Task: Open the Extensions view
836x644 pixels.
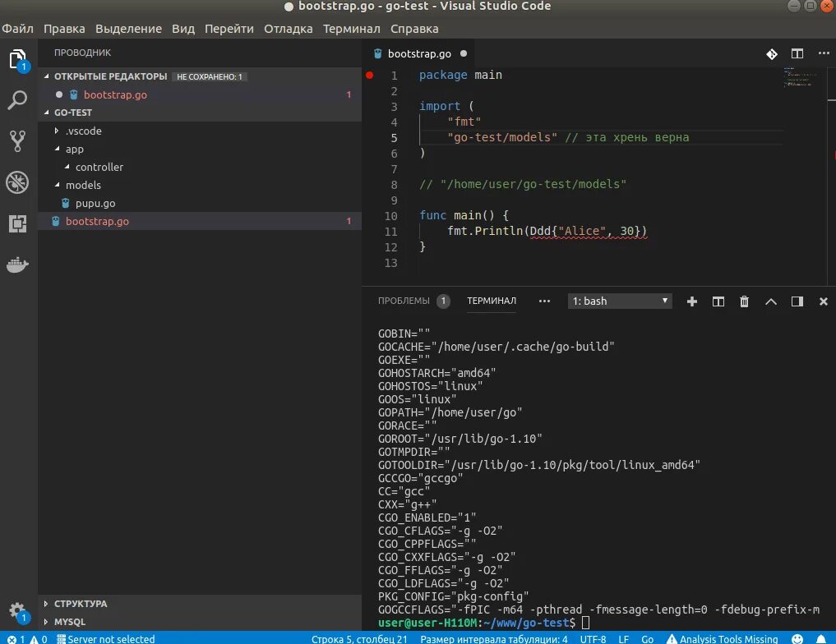Action: 17,223
